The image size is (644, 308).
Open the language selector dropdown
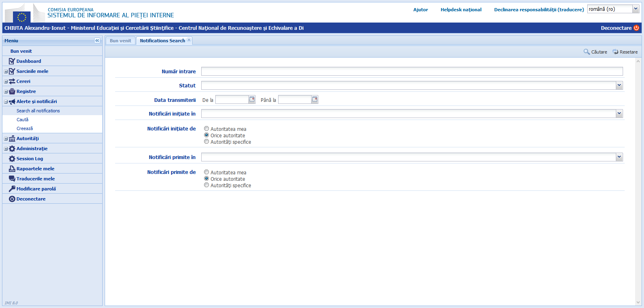[636, 9]
